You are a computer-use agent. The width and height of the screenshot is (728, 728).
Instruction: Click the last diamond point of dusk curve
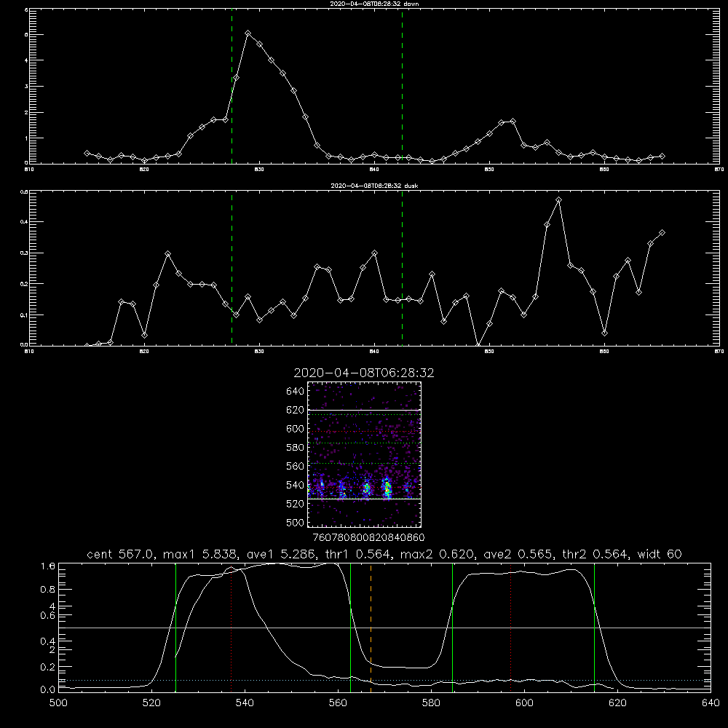(x=662, y=233)
